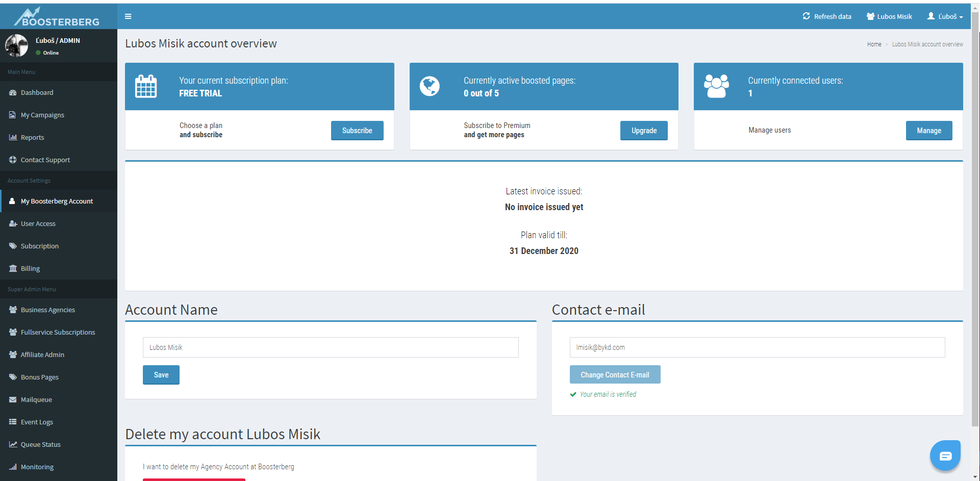Screen dimensions: 980x481
Task: Click the boosted pages globe icon
Action: pyautogui.click(x=430, y=86)
